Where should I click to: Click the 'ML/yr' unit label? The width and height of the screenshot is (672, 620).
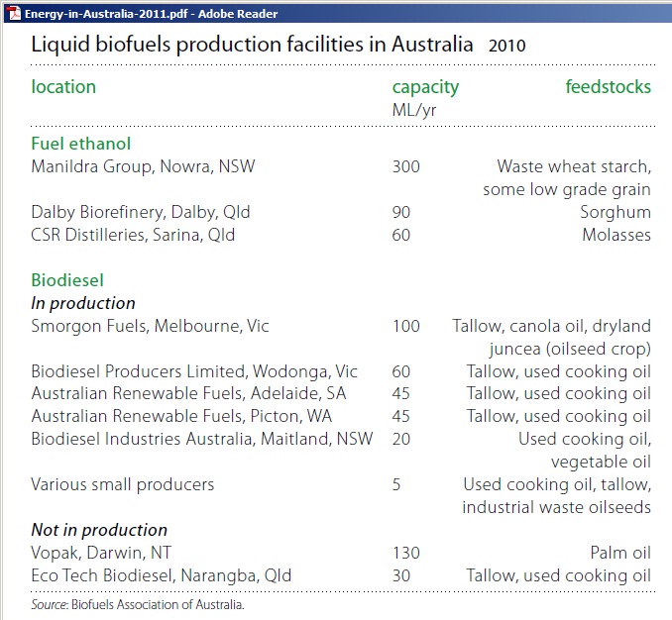click(x=414, y=111)
